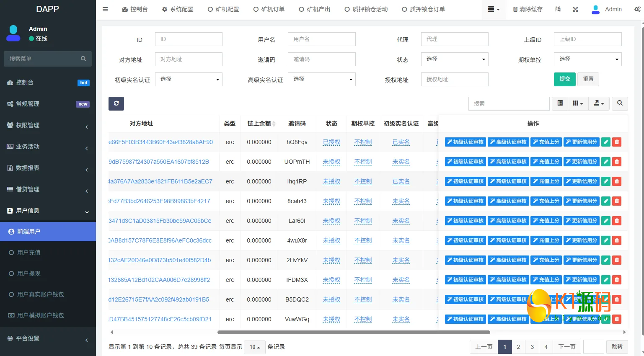Viewport: 644px width, 356px height.
Task: Open settings gears icon in top-right corner
Action: 637,9
